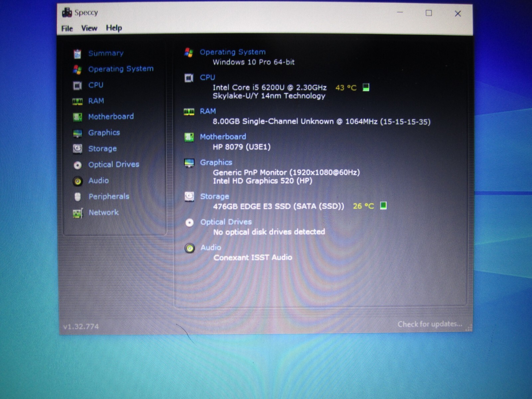532x399 pixels.
Task: Click the Operating System sidebar icon
Action: coord(77,69)
